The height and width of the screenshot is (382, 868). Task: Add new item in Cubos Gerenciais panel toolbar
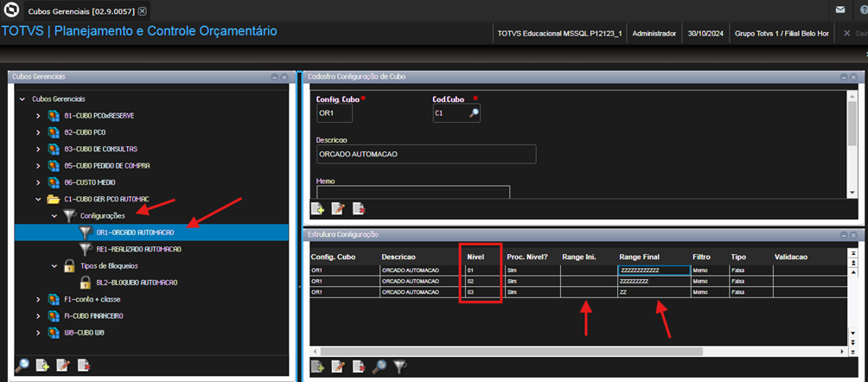coord(42,365)
